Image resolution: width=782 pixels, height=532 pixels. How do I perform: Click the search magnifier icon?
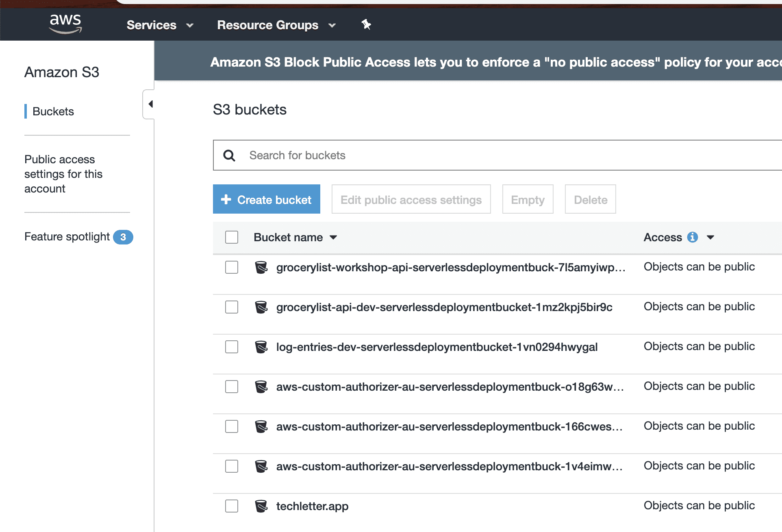click(229, 156)
